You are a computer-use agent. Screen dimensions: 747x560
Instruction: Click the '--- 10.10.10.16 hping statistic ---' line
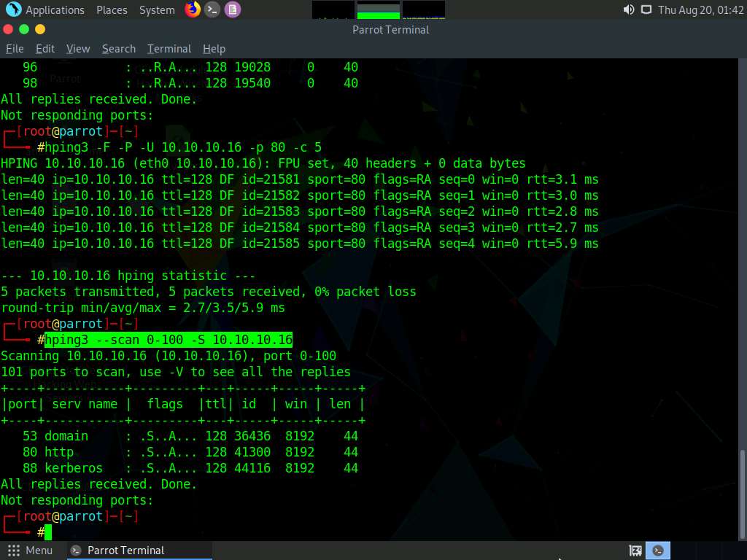point(128,276)
